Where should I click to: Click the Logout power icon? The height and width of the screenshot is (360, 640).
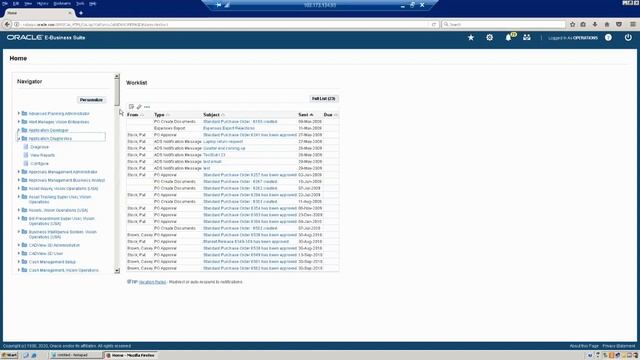click(x=628, y=38)
